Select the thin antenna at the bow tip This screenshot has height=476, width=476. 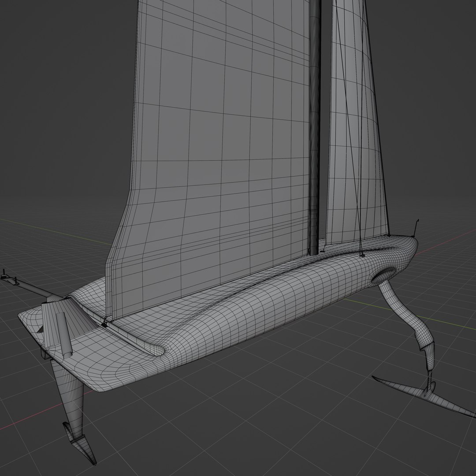(416, 228)
